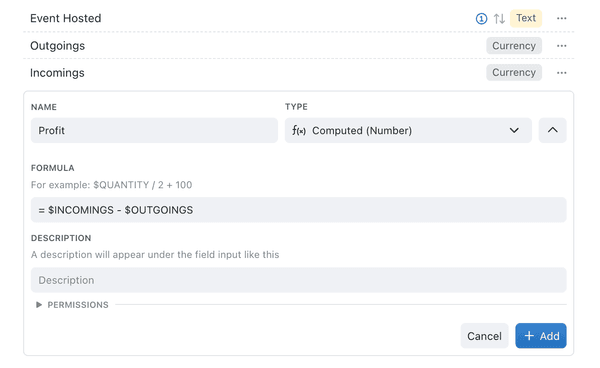Screen dimensions: 600x368
Task: Click the Currency badge on Outgoings row
Action: pyautogui.click(x=514, y=46)
